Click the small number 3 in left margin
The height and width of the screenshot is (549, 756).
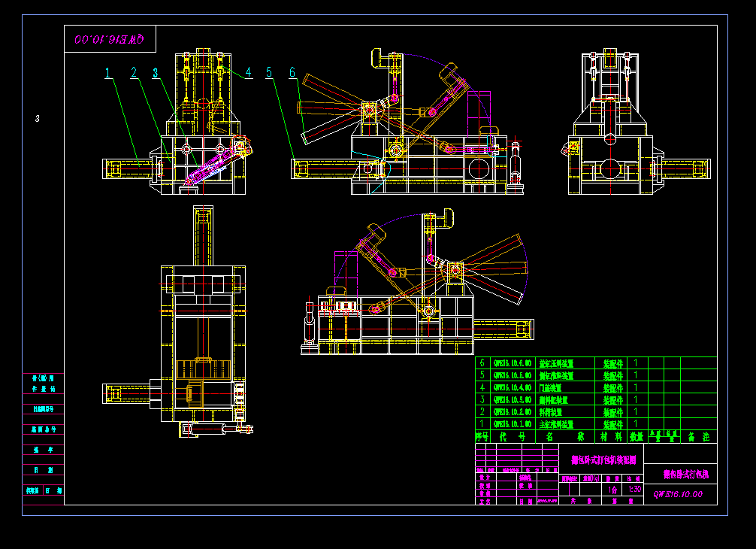pyautogui.click(x=37, y=118)
